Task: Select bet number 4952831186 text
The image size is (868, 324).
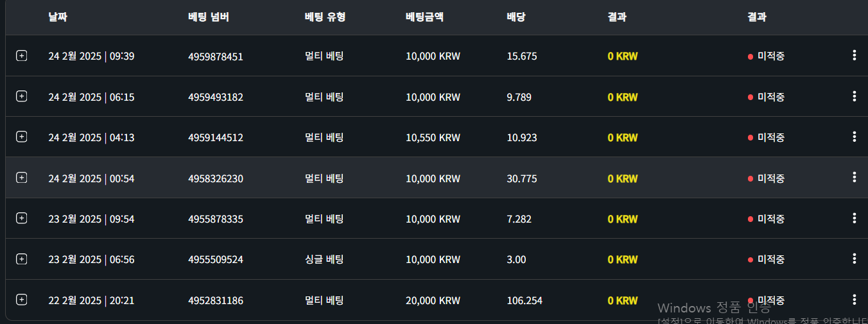Action: 216,300
